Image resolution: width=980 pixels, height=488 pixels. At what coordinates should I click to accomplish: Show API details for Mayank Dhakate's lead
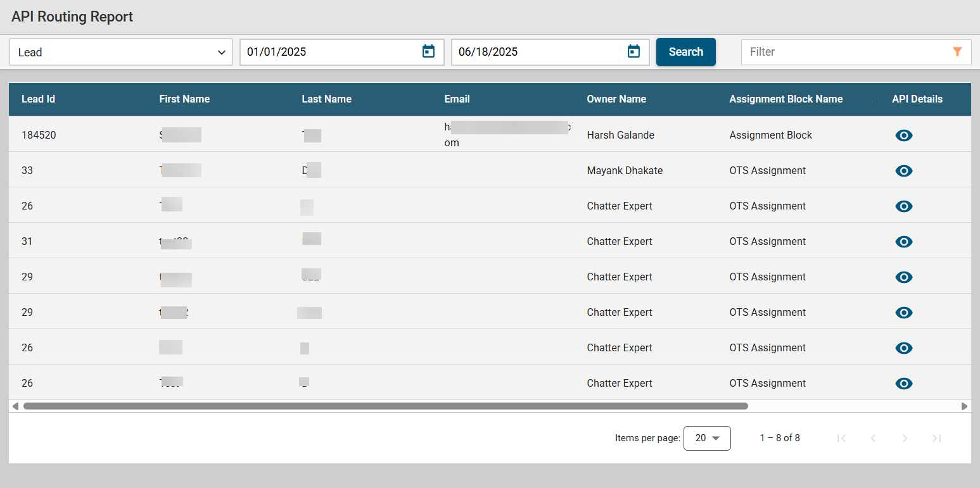904,170
